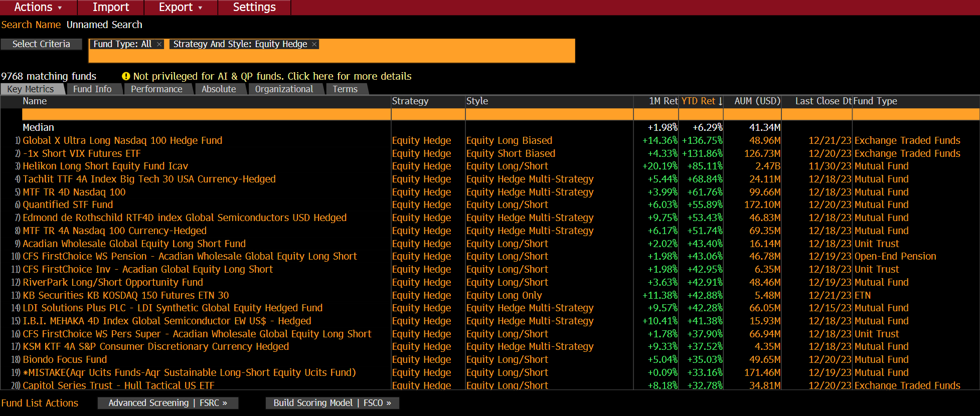Select the Aqr Sustainable Long-Short Equity Ucits Fund
The height and width of the screenshot is (416, 980).
[189, 373]
